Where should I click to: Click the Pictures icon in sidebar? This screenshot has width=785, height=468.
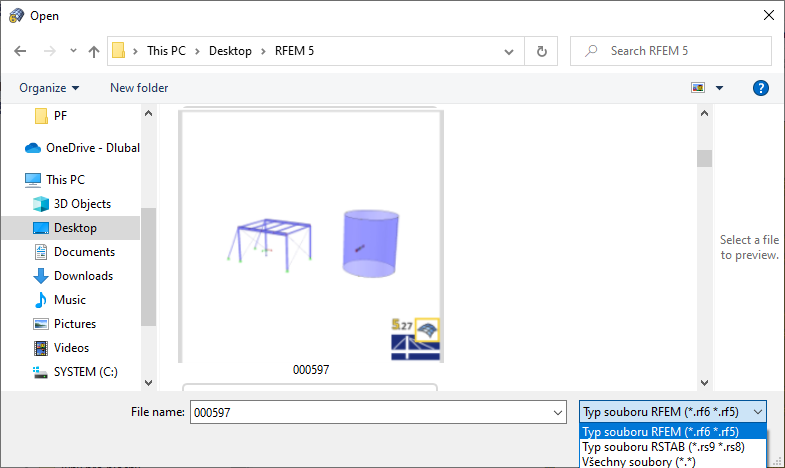point(41,324)
